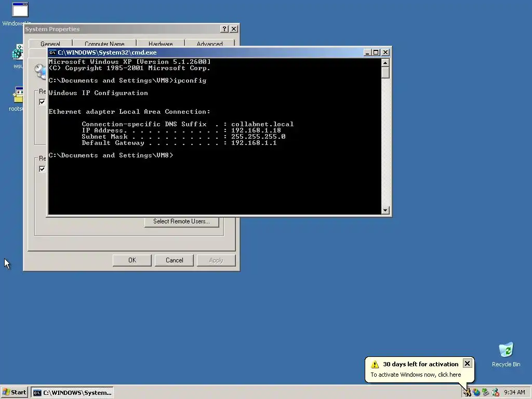Switch to the Hardware tab
This screenshot has width=532, height=399.
tap(161, 44)
